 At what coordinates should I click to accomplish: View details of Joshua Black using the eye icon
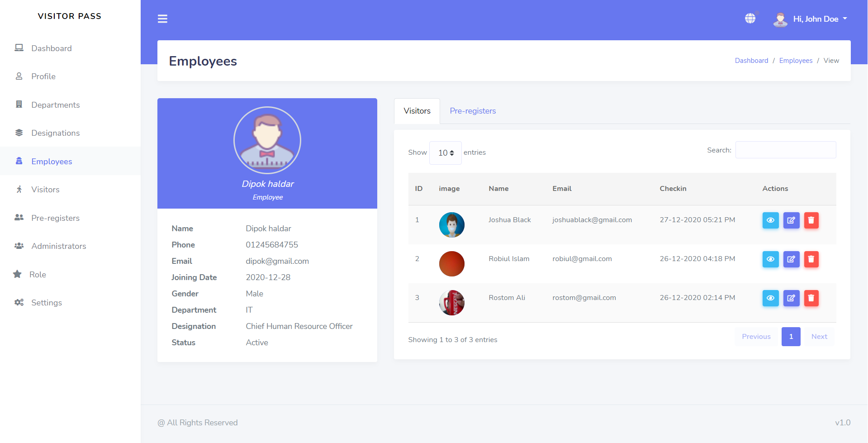pos(770,220)
